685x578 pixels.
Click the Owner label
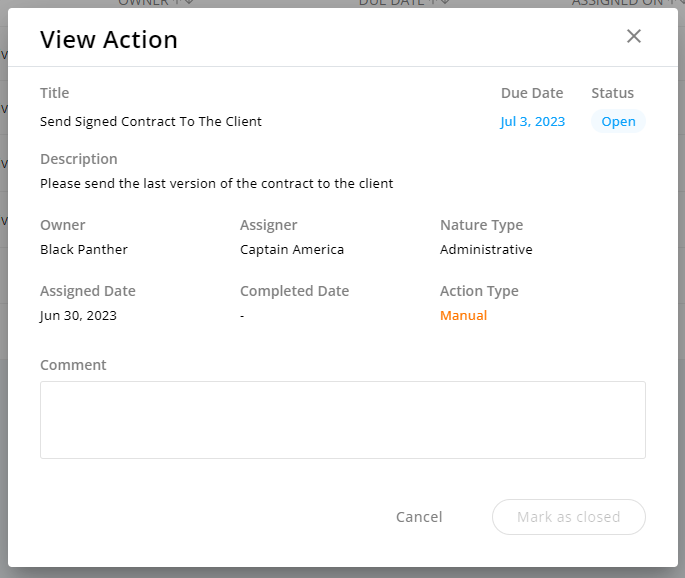62,225
